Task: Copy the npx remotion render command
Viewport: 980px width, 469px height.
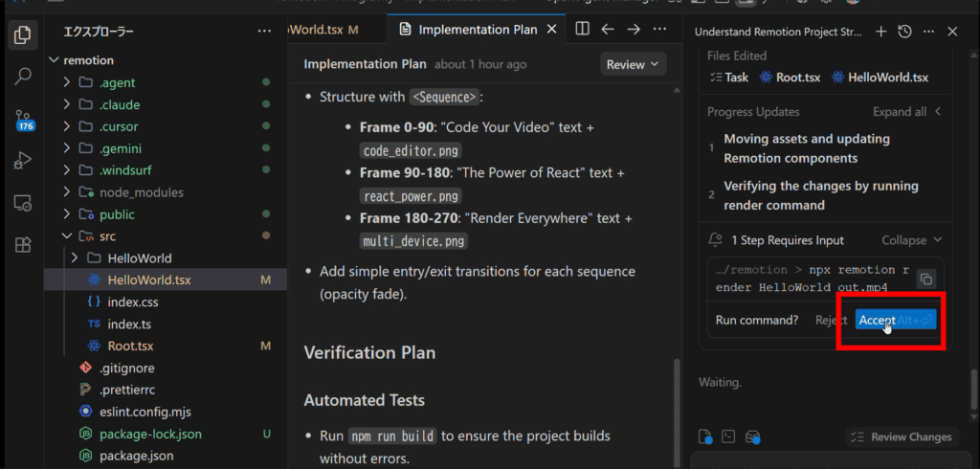Action: click(925, 279)
